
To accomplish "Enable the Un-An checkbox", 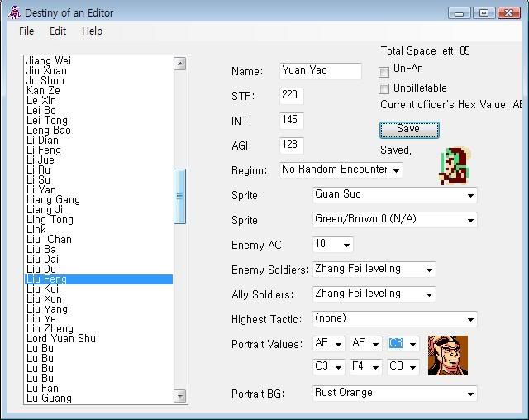I will click(x=384, y=72).
